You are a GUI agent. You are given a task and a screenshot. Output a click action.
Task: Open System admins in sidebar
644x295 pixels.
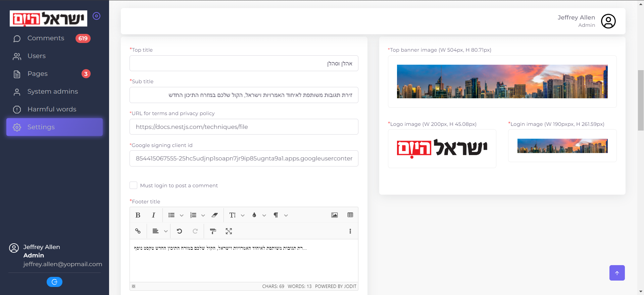click(54, 92)
